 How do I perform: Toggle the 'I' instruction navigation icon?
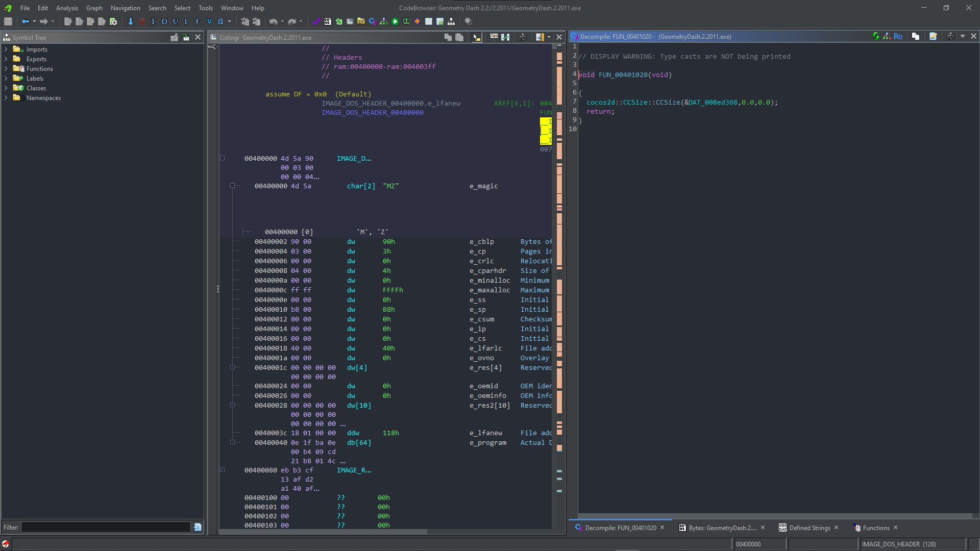pyautogui.click(x=153, y=21)
